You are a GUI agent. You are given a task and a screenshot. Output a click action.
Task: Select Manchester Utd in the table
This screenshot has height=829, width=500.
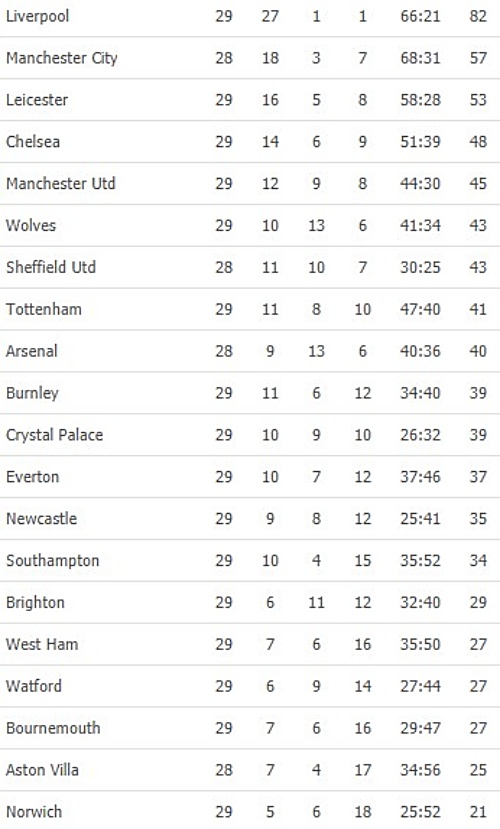pyautogui.click(x=60, y=183)
